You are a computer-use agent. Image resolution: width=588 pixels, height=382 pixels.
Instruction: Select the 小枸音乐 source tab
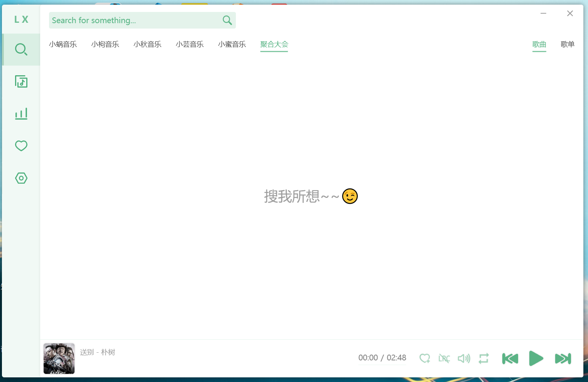pyautogui.click(x=105, y=44)
